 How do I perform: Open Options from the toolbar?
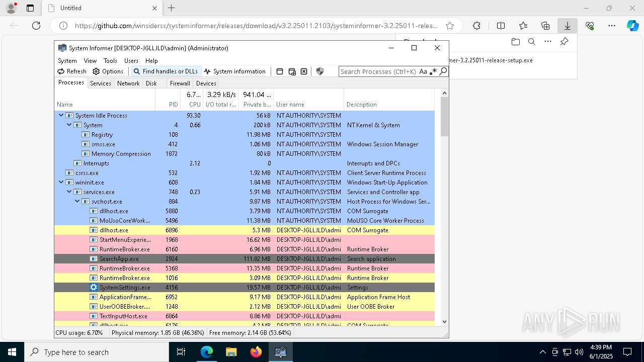(108, 71)
